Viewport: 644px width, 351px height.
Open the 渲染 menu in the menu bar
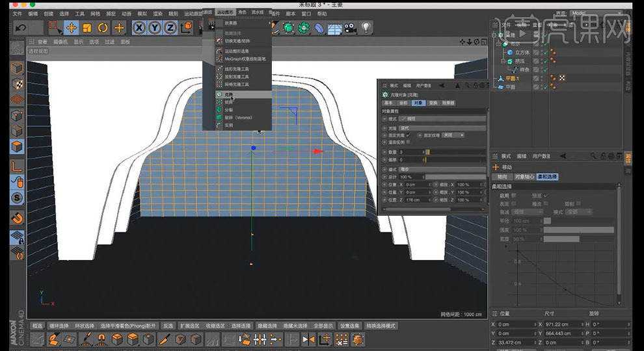pos(157,14)
